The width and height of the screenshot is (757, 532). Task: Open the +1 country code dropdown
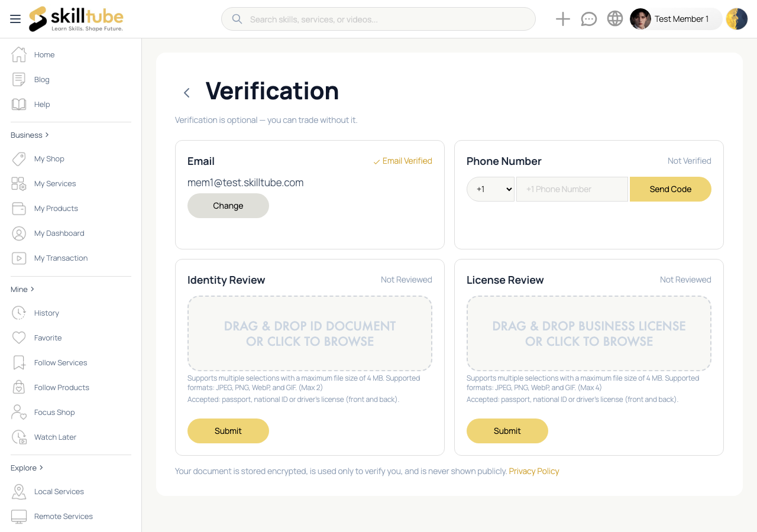coord(491,189)
